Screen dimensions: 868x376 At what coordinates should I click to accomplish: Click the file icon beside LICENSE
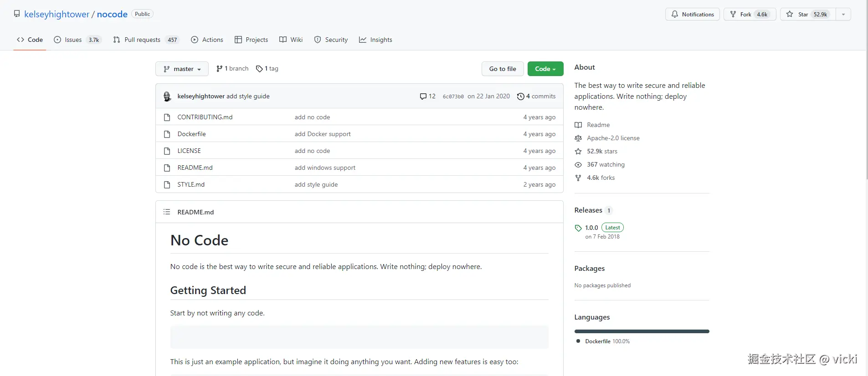pyautogui.click(x=167, y=151)
